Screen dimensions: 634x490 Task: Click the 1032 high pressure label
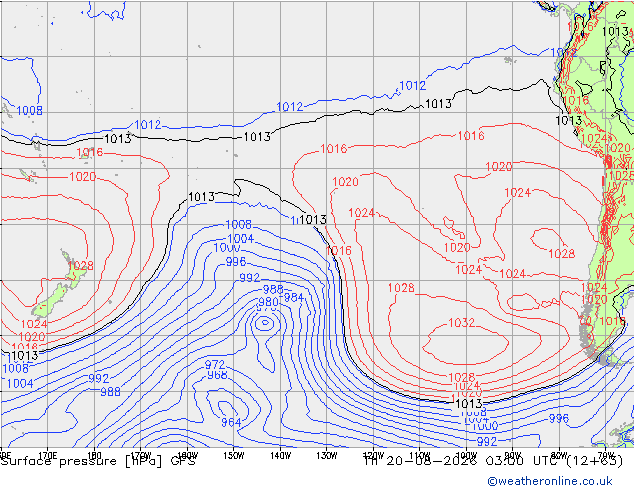click(x=461, y=323)
